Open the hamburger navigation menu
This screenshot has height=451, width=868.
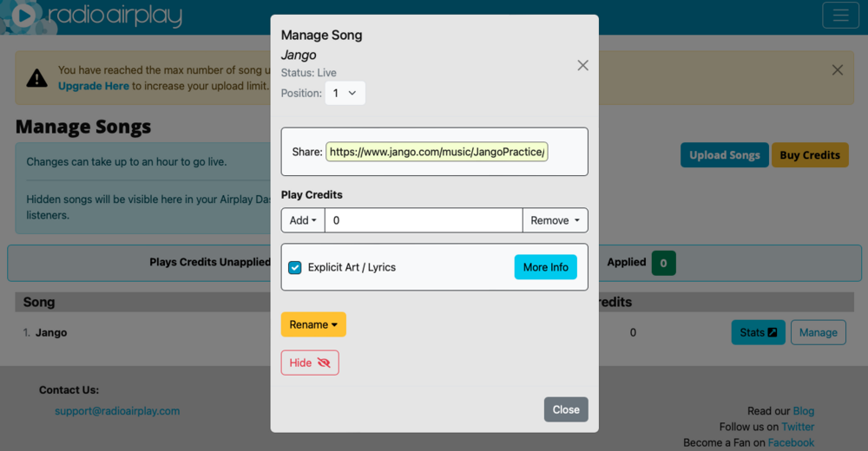click(x=840, y=16)
